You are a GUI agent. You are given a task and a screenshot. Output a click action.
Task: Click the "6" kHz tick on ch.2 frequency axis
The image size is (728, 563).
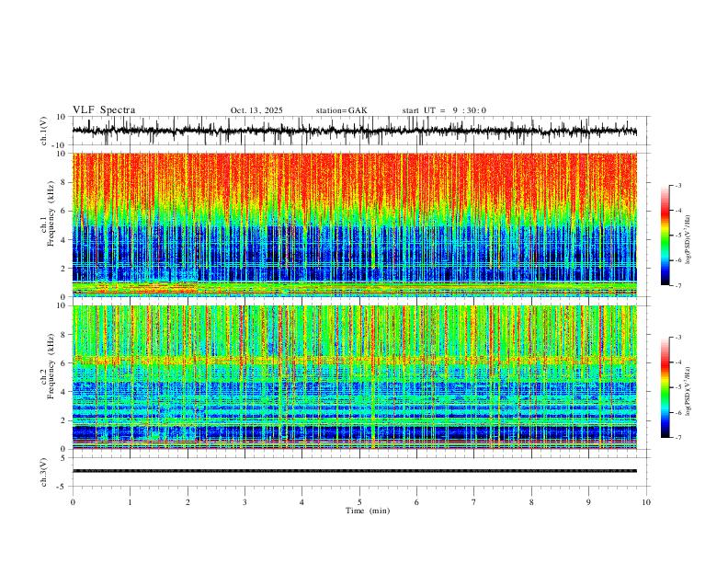pyautogui.click(x=63, y=363)
